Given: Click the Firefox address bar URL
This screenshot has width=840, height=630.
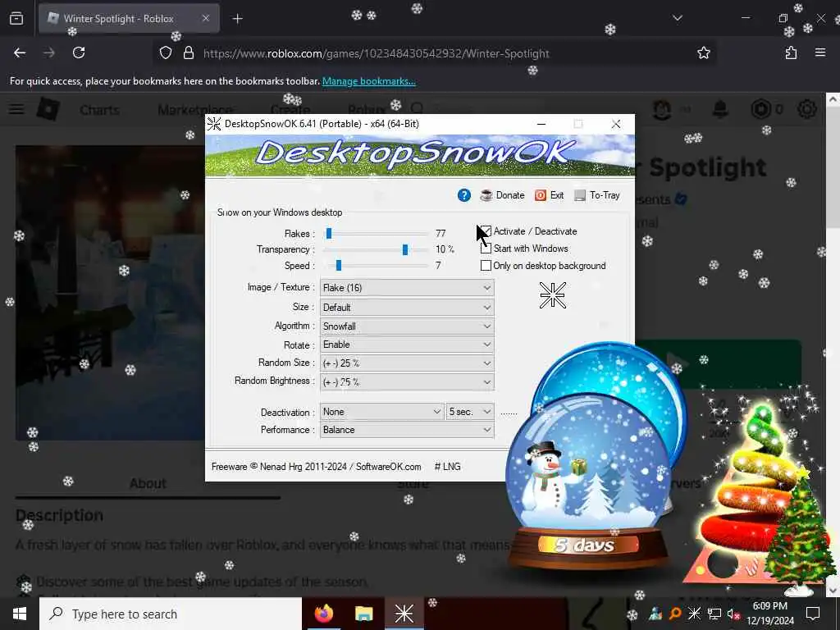Looking at the screenshot, I should tap(376, 53).
